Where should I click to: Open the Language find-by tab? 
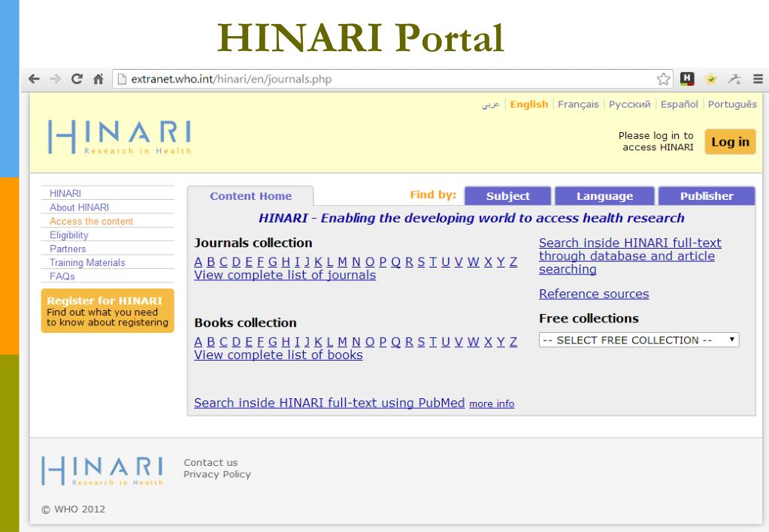(x=604, y=196)
